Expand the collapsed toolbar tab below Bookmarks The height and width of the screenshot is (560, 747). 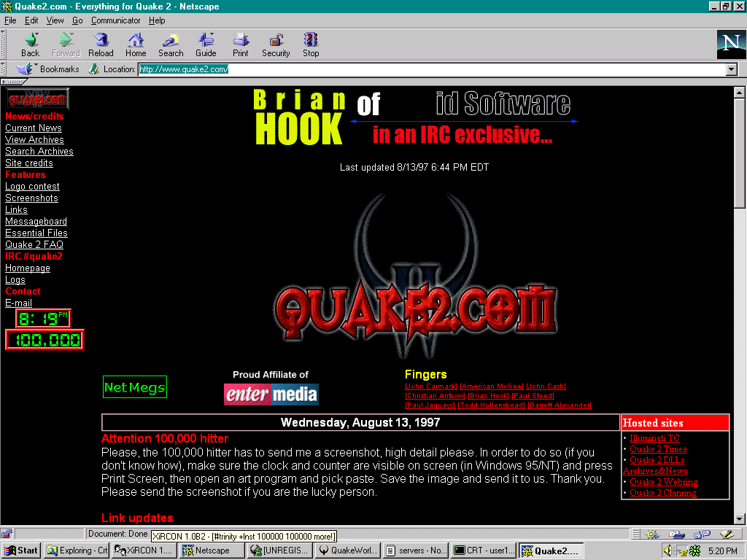15,82
